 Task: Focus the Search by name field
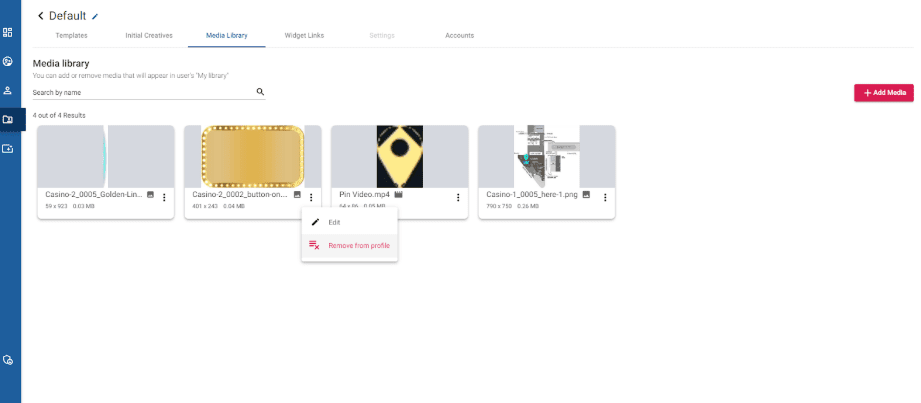(x=140, y=92)
